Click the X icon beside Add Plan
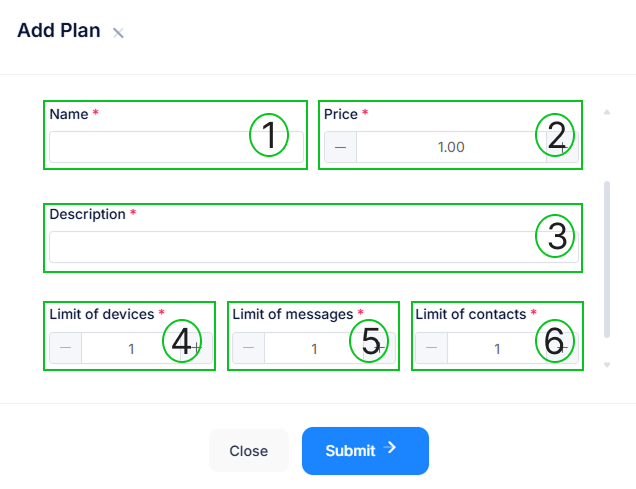Image resolution: width=636 pixels, height=489 pixels. point(118,33)
